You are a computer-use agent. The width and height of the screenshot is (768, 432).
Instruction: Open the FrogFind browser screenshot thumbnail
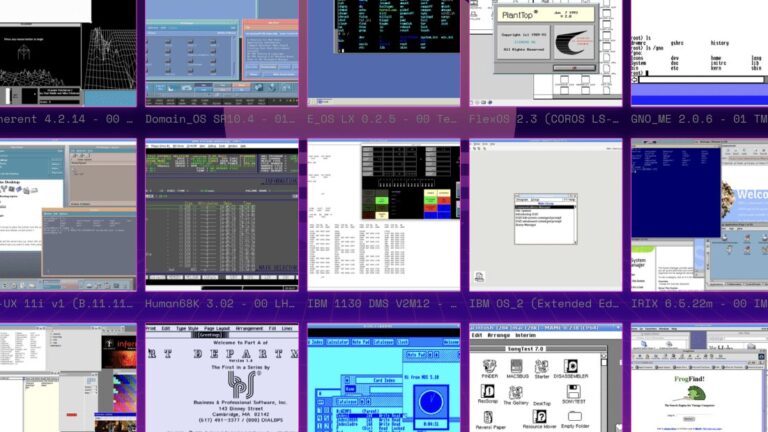click(x=699, y=378)
